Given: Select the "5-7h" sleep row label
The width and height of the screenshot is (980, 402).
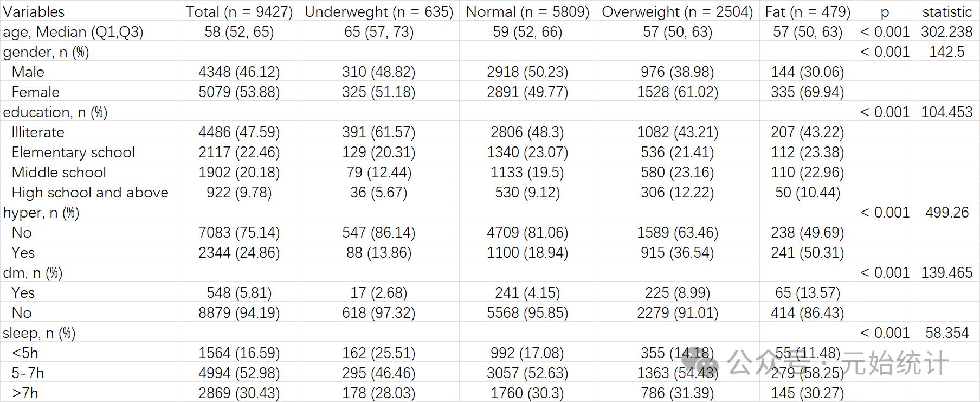Looking at the screenshot, I should point(28,373).
